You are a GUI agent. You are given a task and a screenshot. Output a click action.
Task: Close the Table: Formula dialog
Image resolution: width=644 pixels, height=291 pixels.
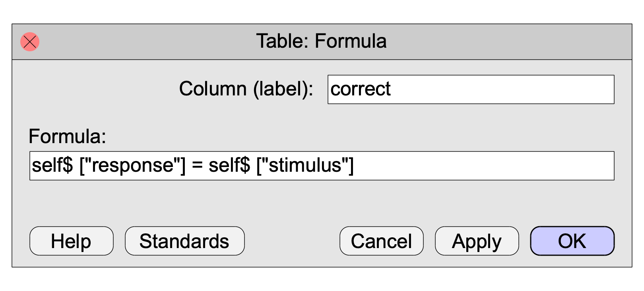30,42
